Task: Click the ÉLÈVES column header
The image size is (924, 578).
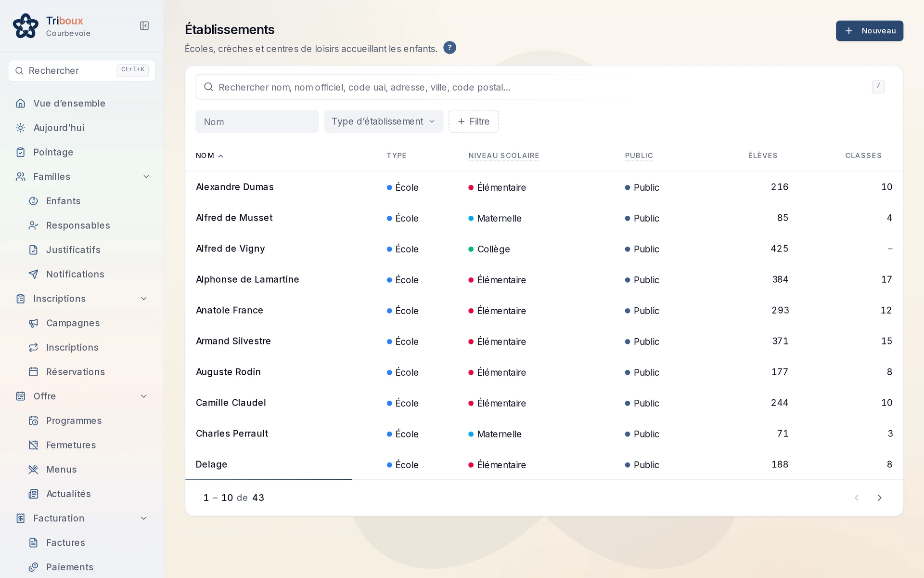Action: click(763, 156)
